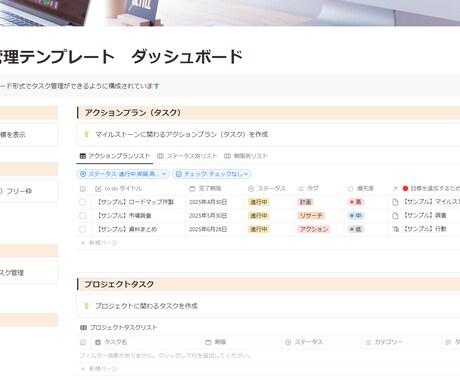Click the calendar icon of 完了期限 column

(192, 189)
